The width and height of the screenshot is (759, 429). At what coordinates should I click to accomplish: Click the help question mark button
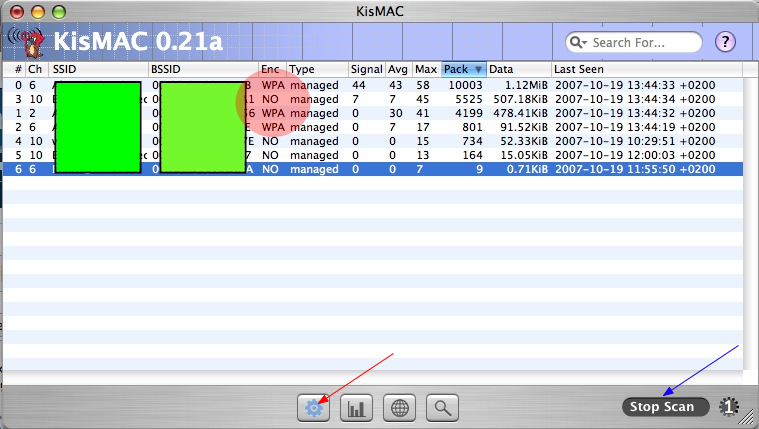tap(725, 42)
